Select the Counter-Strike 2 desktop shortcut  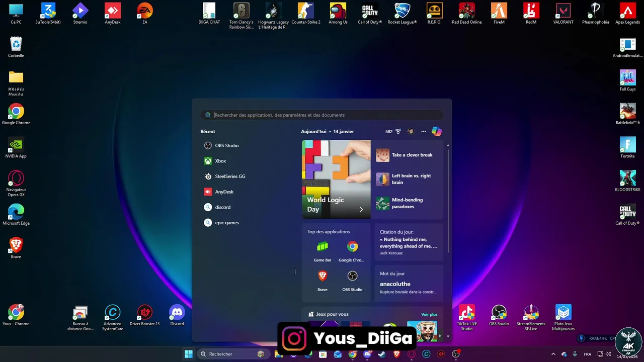[306, 14]
